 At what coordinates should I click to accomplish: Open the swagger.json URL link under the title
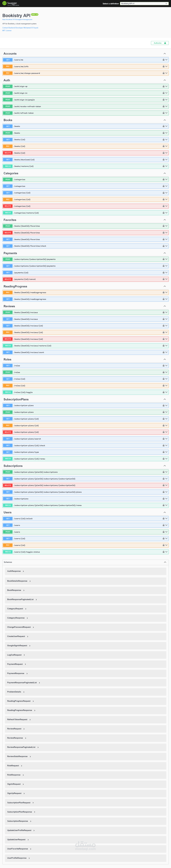pyautogui.click(x=17, y=20)
